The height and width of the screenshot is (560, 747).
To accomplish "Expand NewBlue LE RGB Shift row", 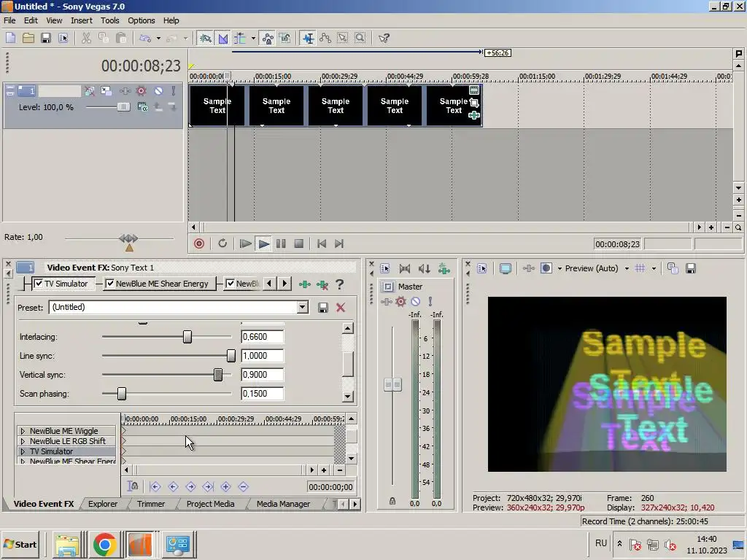I will [23, 441].
